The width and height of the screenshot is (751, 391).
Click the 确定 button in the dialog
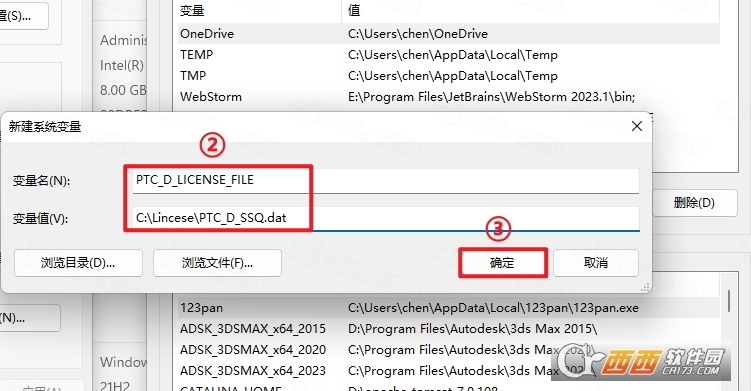click(502, 263)
